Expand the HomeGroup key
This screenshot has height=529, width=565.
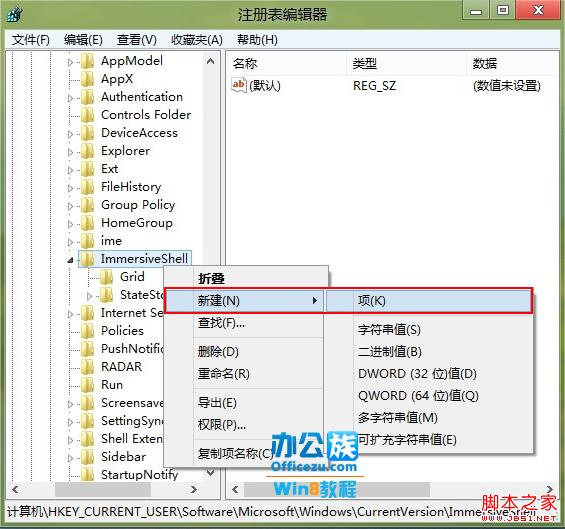point(71,225)
